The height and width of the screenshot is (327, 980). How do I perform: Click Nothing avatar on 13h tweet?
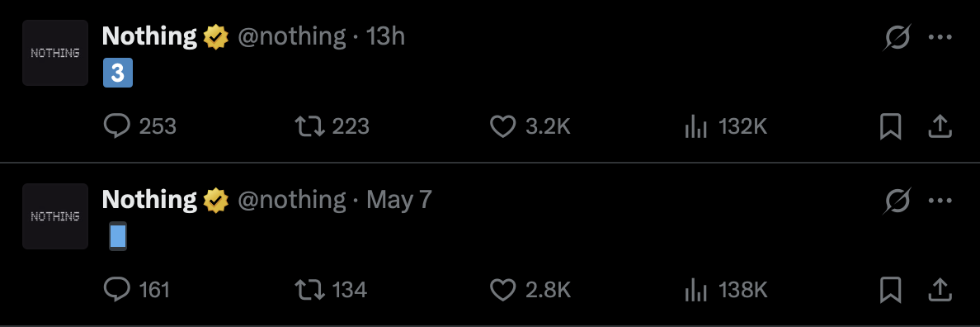55,53
